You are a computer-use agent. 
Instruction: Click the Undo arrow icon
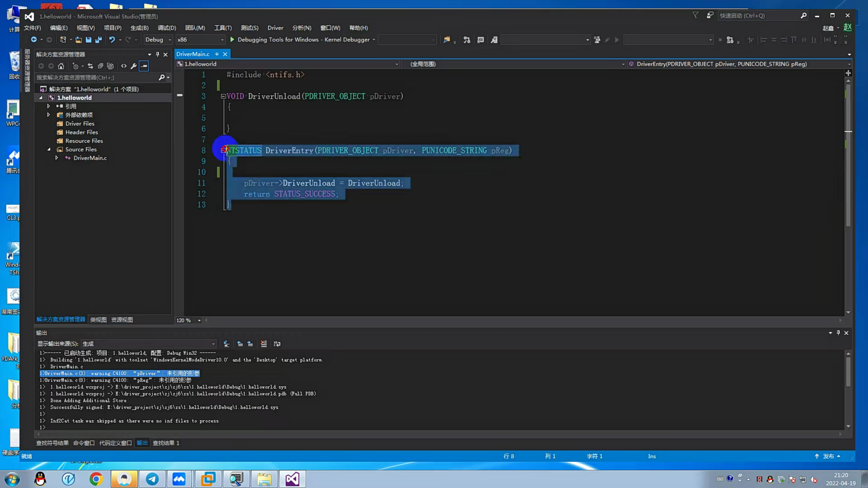(x=112, y=40)
